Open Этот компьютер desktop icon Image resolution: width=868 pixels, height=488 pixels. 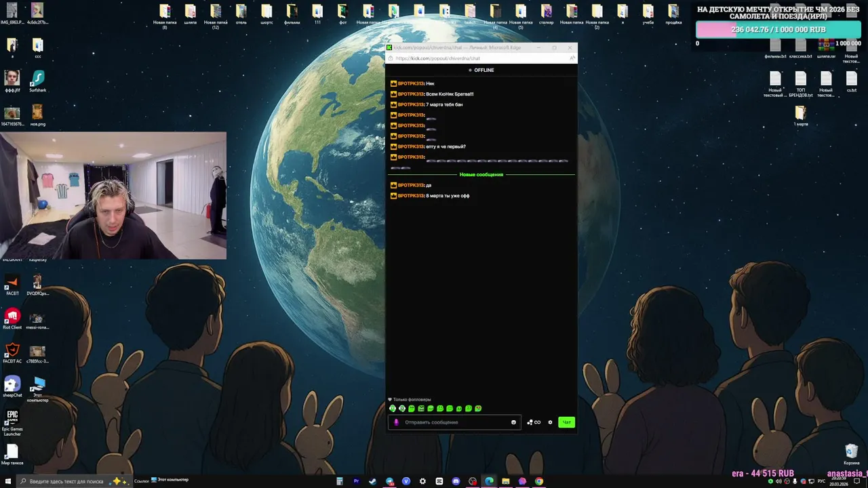tap(38, 389)
